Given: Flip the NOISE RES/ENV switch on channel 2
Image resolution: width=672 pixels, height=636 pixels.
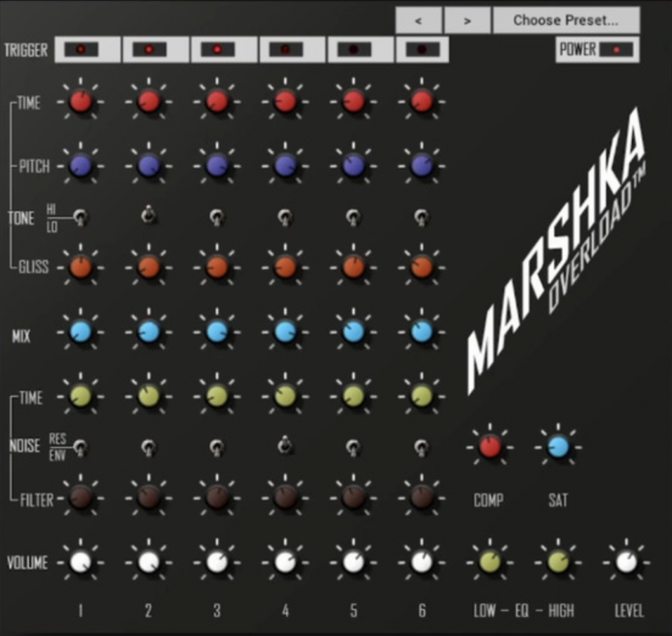Looking at the screenshot, I should (x=148, y=447).
